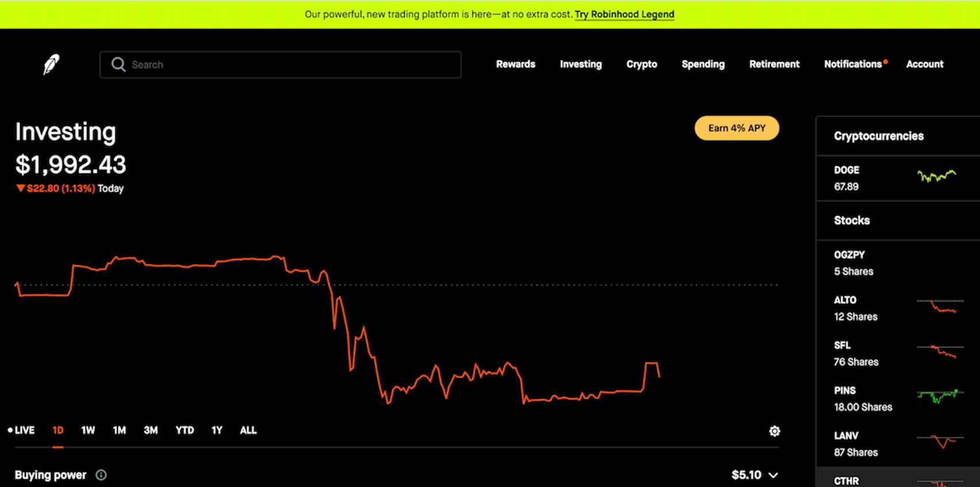Open the SFL 76 Shares row

898,353
